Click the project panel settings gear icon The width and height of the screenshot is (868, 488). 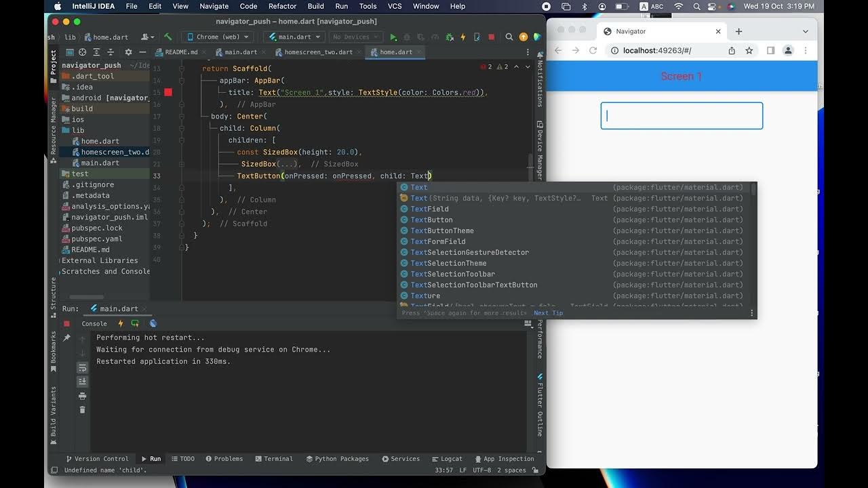(128, 52)
